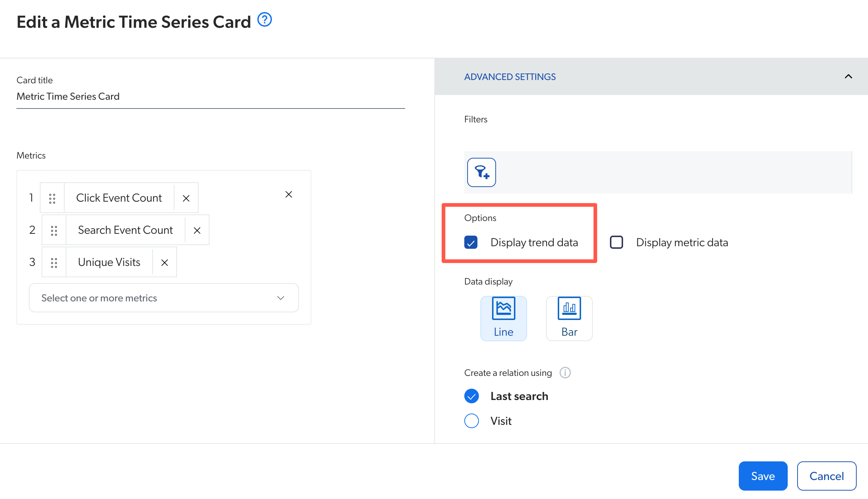
Task: Remove Search Event Count metric
Action: (197, 230)
